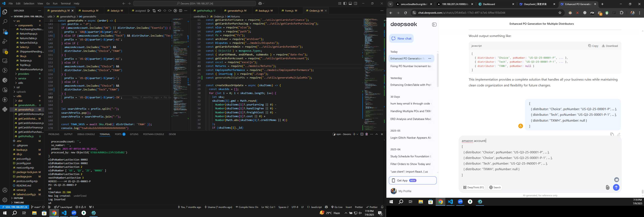
Task: Maximize terminal panel with up chevron
Action: click(377, 134)
